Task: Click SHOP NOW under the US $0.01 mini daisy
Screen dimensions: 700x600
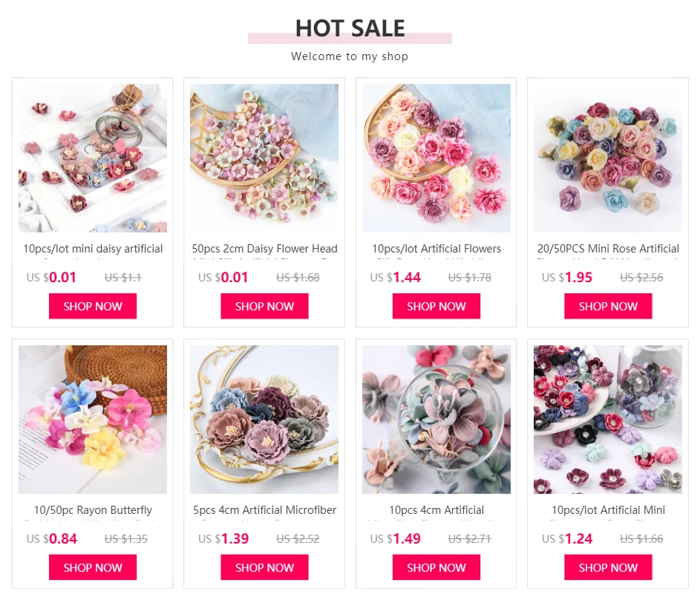Action: tap(93, 306)
